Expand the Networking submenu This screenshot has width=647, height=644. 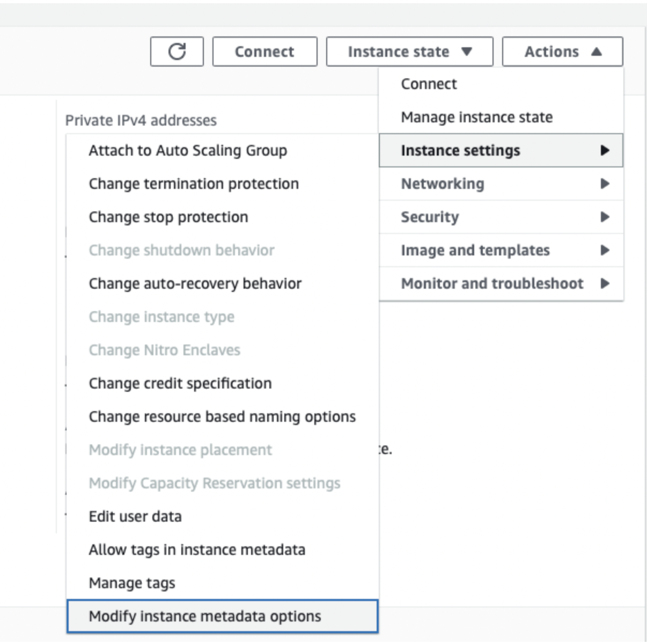pyautogui.click(x=501, y=184)
